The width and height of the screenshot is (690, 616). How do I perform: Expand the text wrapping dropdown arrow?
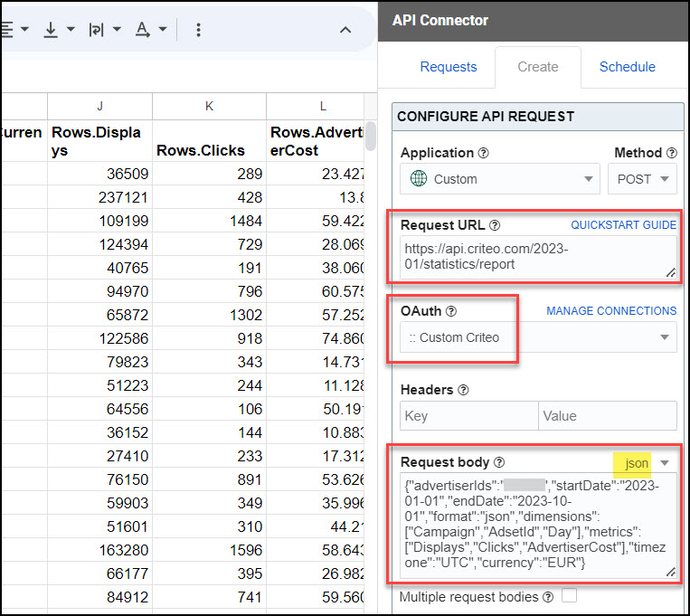pyautogui.click(x=117, y=30)
